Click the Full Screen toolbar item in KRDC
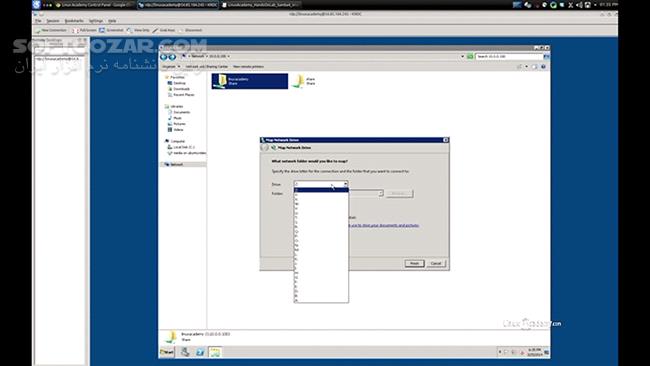The width and height of the screenshot is (650, 366). pos(84,30)
